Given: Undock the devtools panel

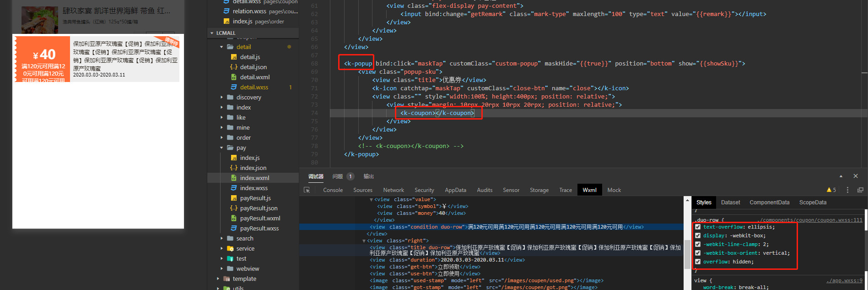Looking at the screenshot, I should point(860,190).
